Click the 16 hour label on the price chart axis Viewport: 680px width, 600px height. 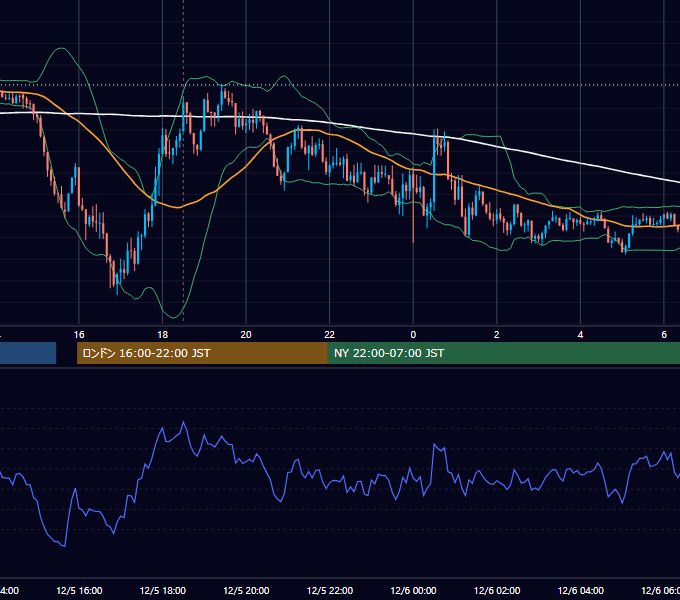79,335
